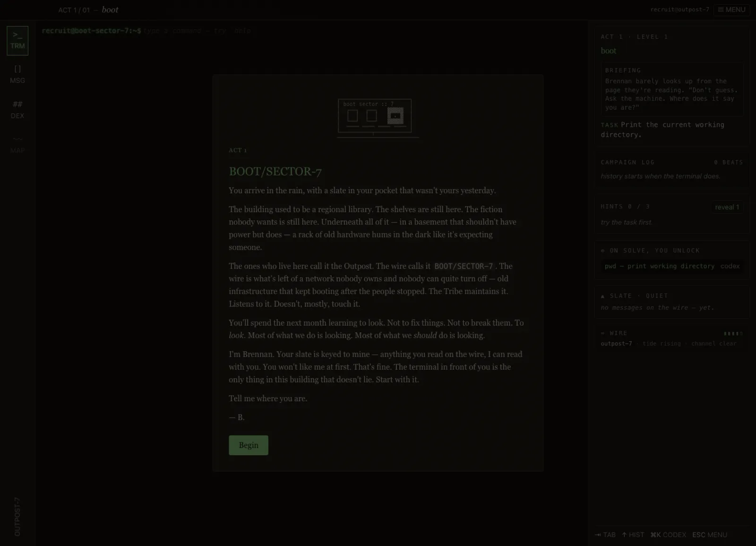Open the MSG messages sidebar tab
The image size is (756, 546).
[17, 75]
